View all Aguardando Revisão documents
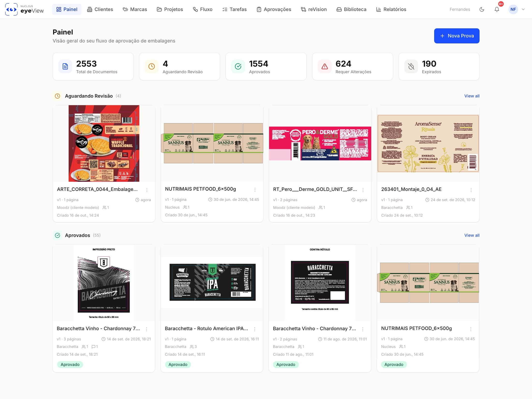This screenshot has width=532, height=399. pos(472,96)
